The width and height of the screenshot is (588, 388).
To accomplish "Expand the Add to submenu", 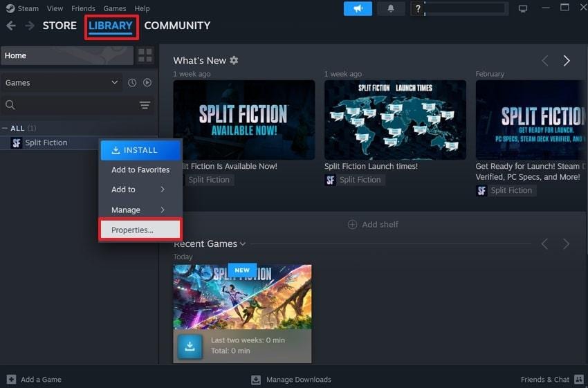I will click(140, 190).
